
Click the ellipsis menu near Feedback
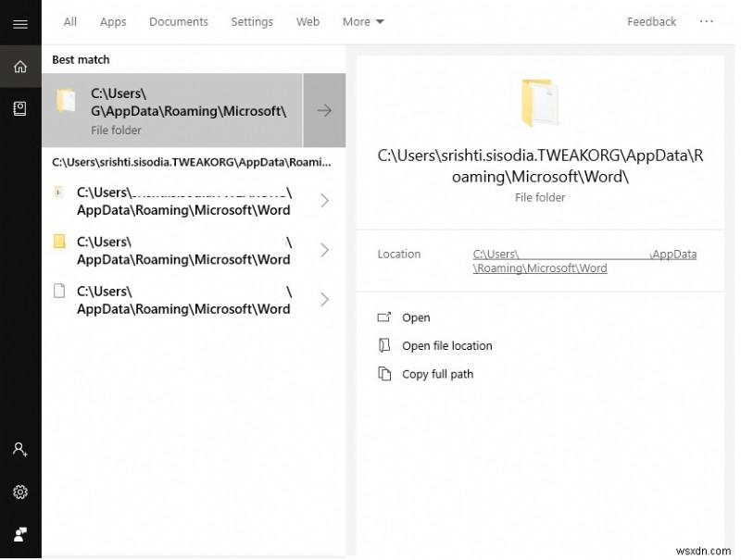(x=707, y=21)
